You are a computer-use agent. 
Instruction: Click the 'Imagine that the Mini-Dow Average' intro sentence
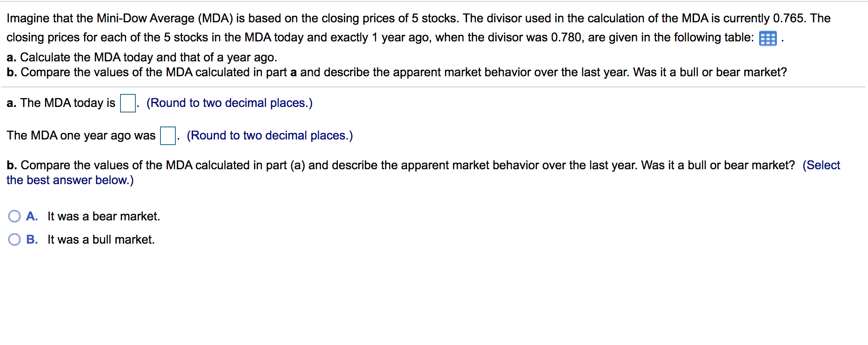coord(233,18)
